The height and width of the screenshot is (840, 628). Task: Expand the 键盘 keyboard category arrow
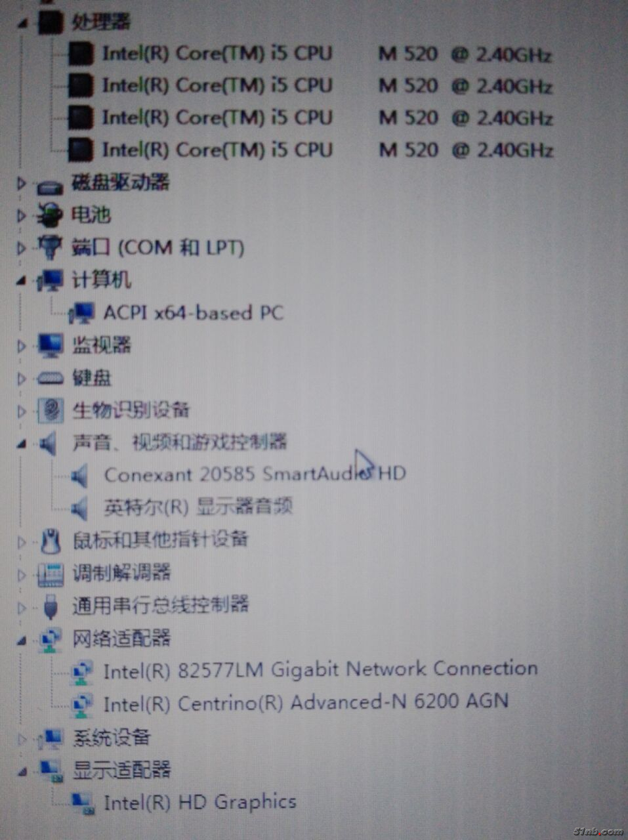click(x=22, y=378)
